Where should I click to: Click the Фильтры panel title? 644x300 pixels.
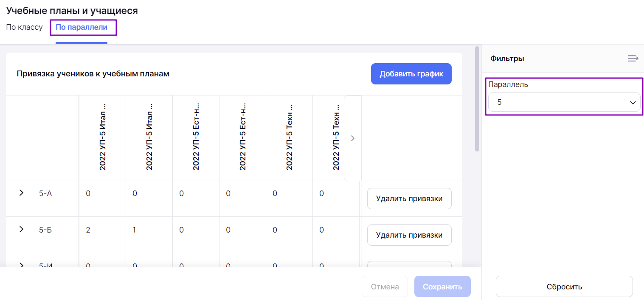(507, 59)
